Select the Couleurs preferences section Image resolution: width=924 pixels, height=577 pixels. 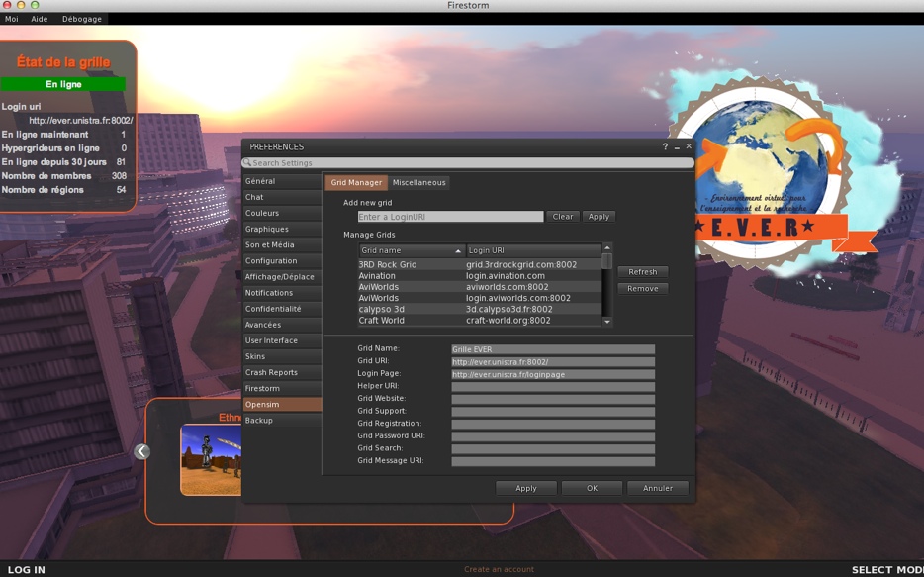coord(282,214)
